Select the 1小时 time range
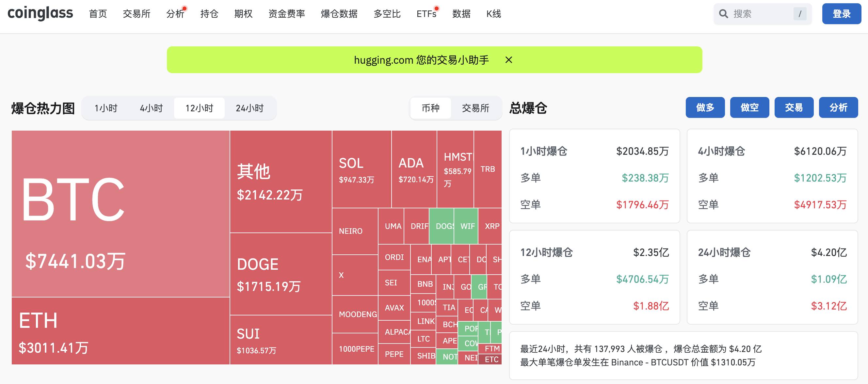 (x=106, y=108)
